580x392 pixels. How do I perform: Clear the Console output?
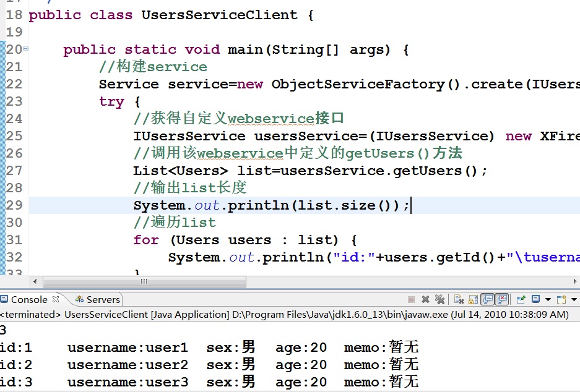(x=459, y=299)
